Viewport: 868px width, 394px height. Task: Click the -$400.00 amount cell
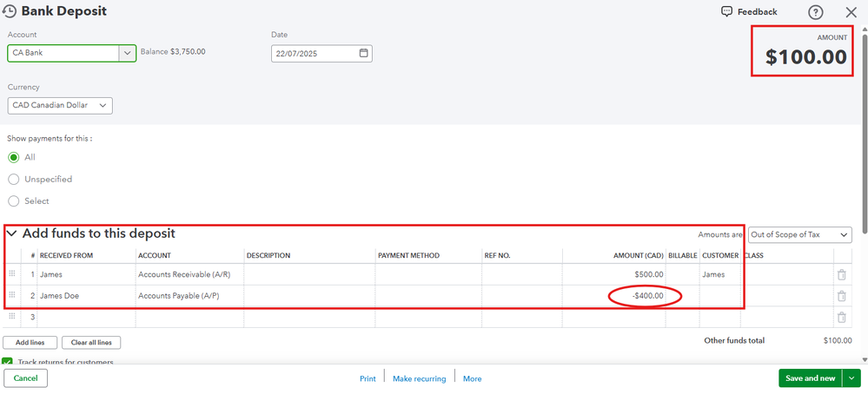point(614,296)
